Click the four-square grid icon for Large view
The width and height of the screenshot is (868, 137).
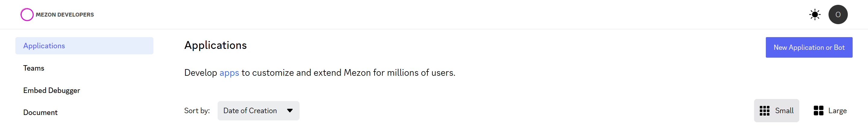click(x=818, y=111)
